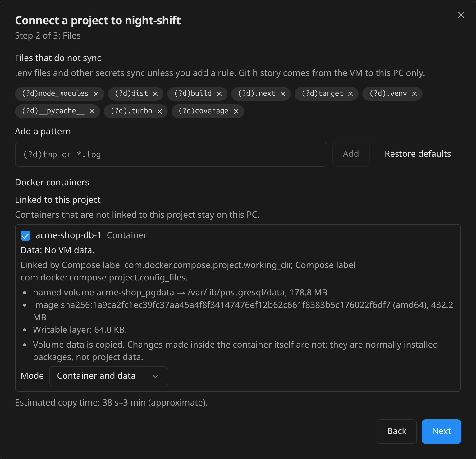476x459 pixels.
Task: Select the acme-shop-db-1 container name
Action: click(x=68, y=235)
